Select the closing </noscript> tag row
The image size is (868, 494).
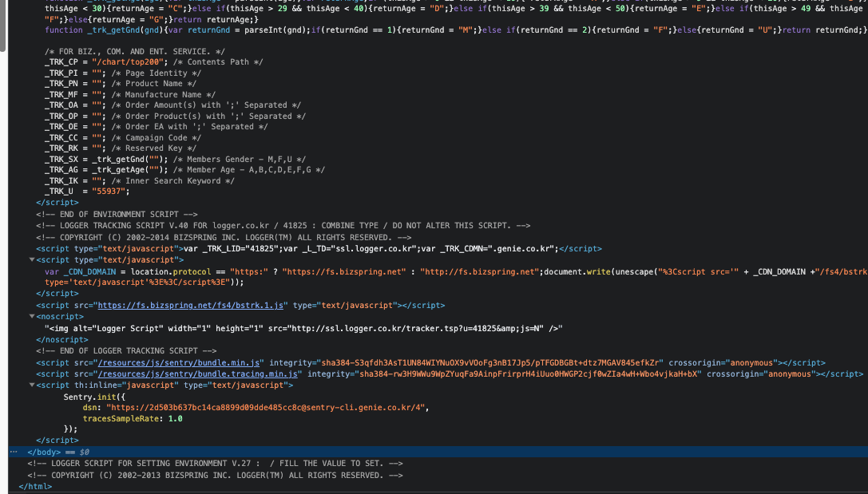pyautogui.click(x=62, y=340)
